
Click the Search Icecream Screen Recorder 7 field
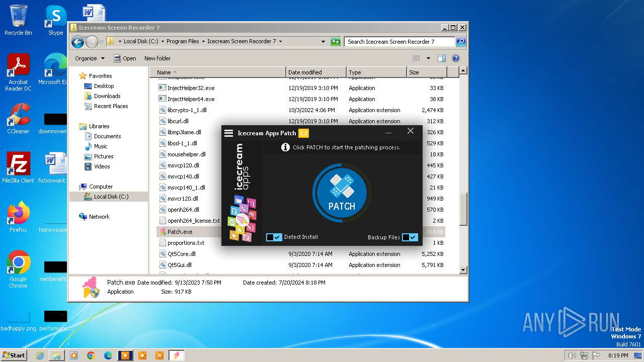(x=400, y=42)
